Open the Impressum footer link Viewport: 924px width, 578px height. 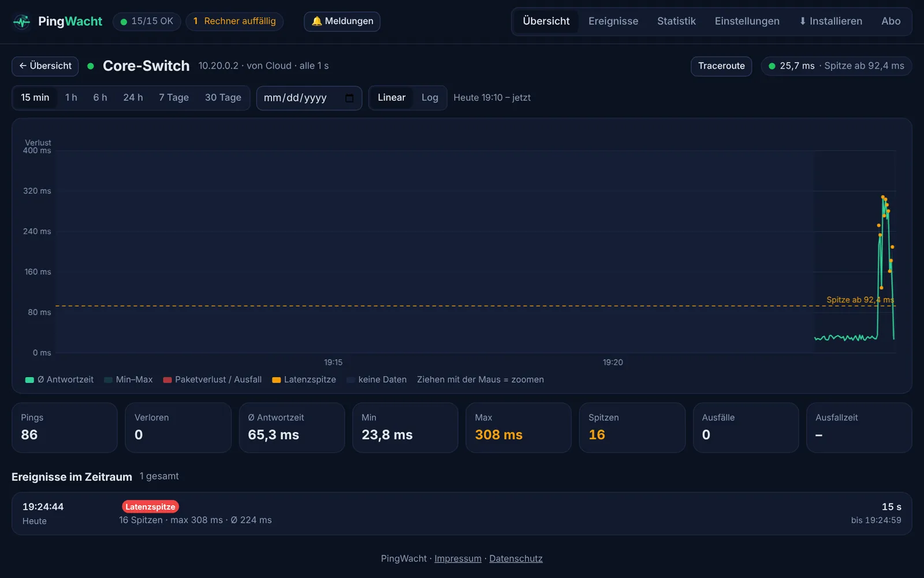tap(458, 558)
